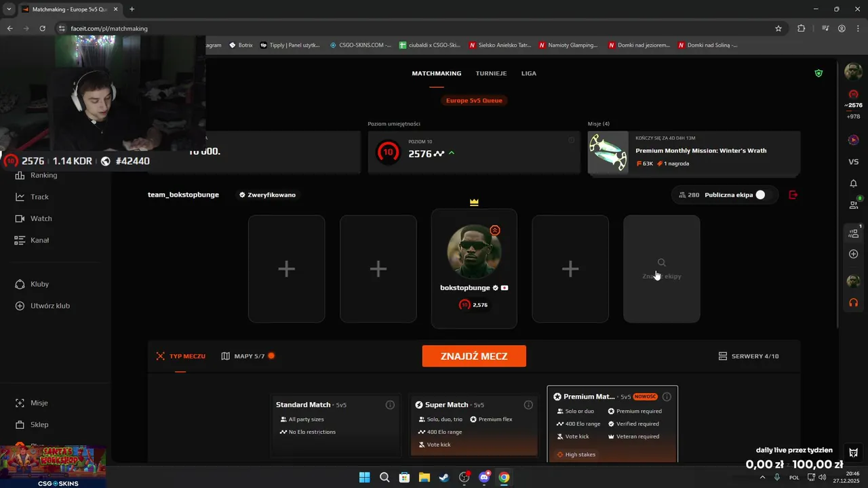
Task: Open Tipply bookmark in bookmarks bar
Action: (290, 45)
